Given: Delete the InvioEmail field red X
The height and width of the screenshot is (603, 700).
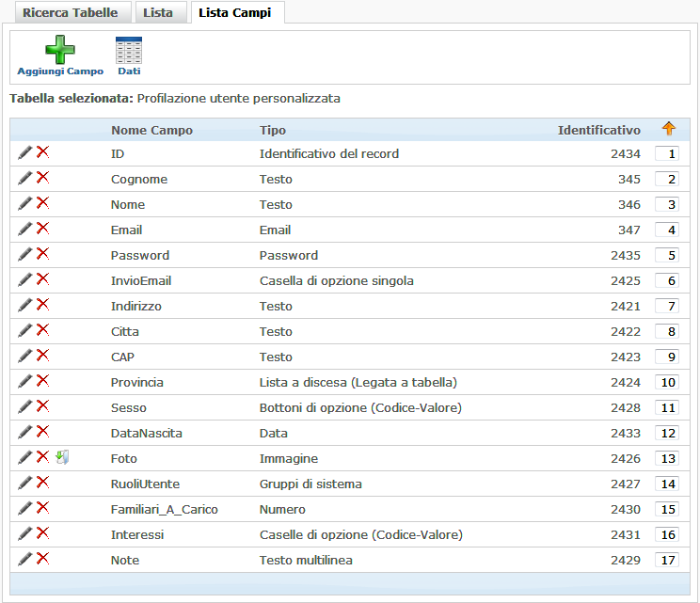Looking at the screenshot, I should (43, 279).
